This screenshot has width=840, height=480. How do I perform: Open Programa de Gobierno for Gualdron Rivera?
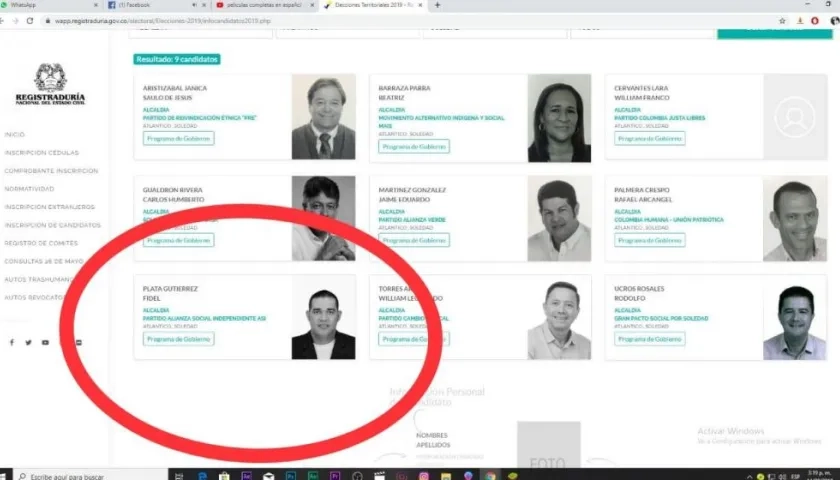178,241
